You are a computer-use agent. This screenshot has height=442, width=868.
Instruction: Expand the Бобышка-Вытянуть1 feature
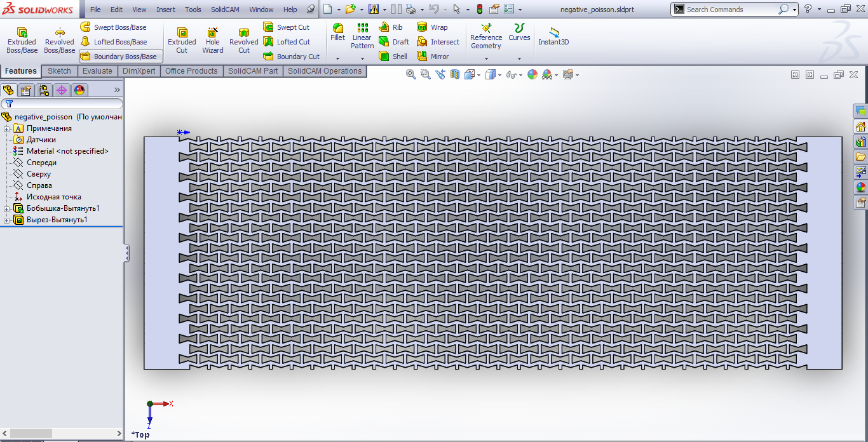click(x=7, y=208)
